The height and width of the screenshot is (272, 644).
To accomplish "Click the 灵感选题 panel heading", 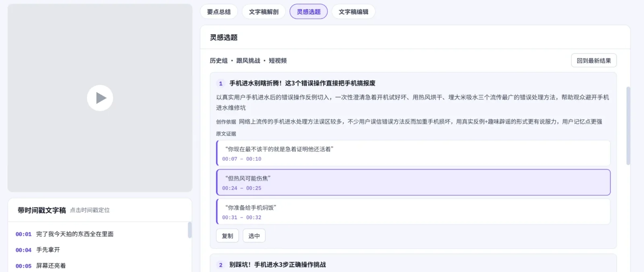I will pyautogui.click(x=224, y=37).
